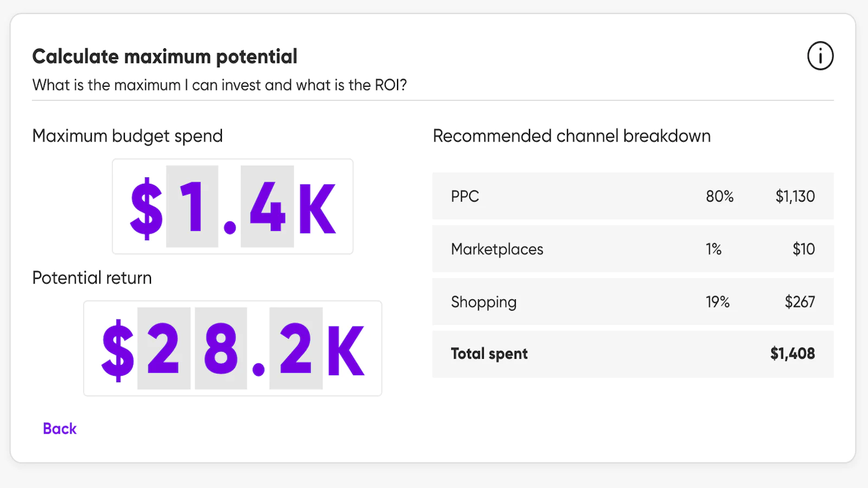Click the PPC 80% percentage
Viewport: 868px width, 488px height.
point(719,196)
